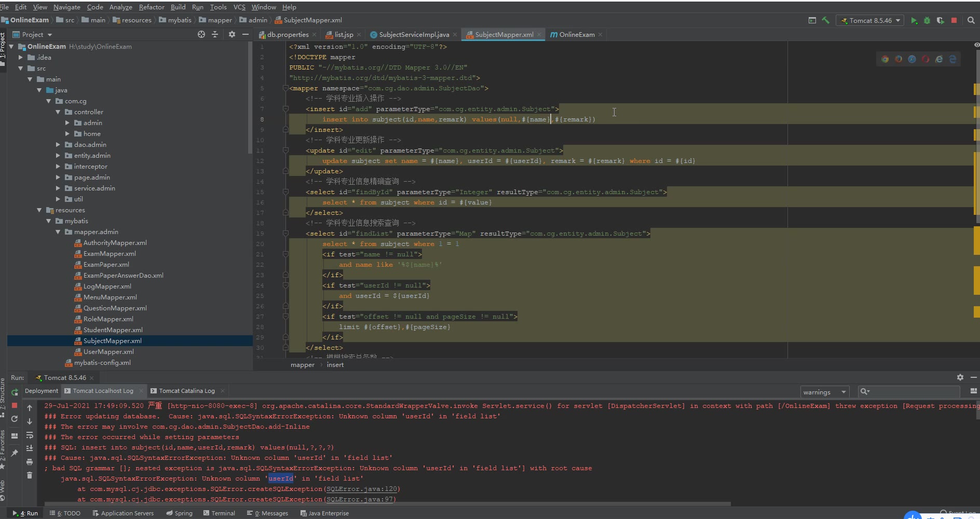The width and height of the screenshot is (980, 519).
Task: Toggle the pin tab icon in Run panel
Action: (x=15, y=453)
